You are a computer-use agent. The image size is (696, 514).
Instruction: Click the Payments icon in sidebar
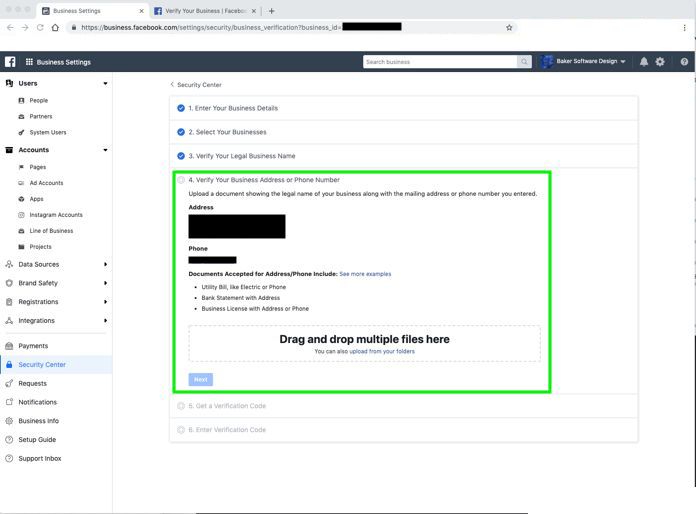[x=9, y=346]
